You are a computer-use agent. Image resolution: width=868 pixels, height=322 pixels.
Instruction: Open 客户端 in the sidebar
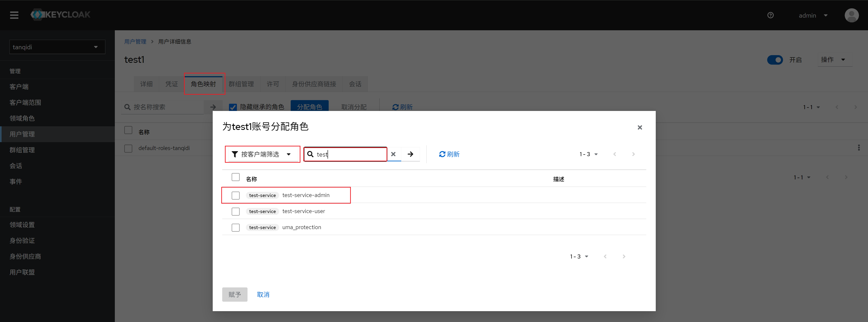(19, 87)
